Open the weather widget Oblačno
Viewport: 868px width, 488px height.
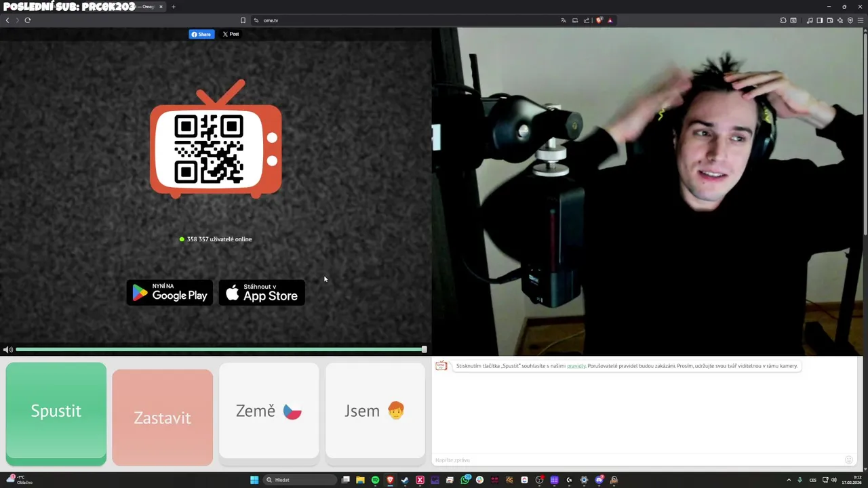click(x=18, y=480)
